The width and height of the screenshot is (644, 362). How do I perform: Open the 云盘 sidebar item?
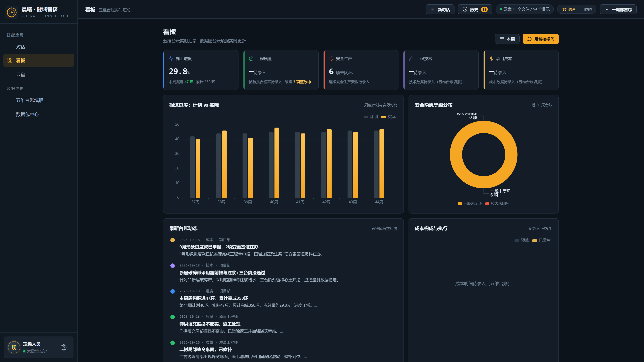39,74
